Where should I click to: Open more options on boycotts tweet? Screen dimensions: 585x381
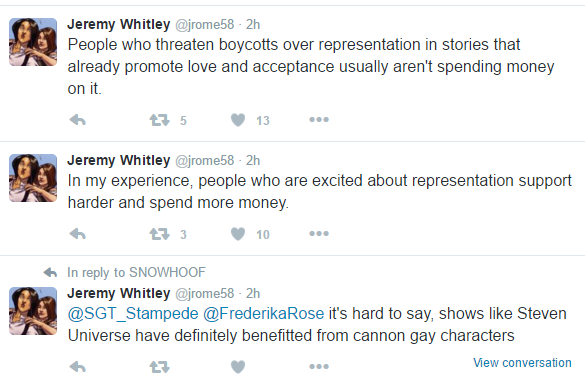[x=319, y=120]
